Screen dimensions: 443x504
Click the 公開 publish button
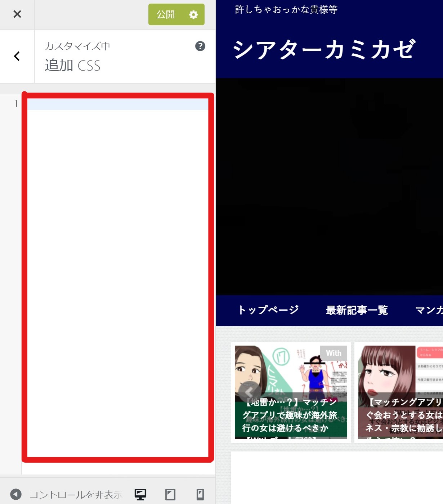click(166, 14)
